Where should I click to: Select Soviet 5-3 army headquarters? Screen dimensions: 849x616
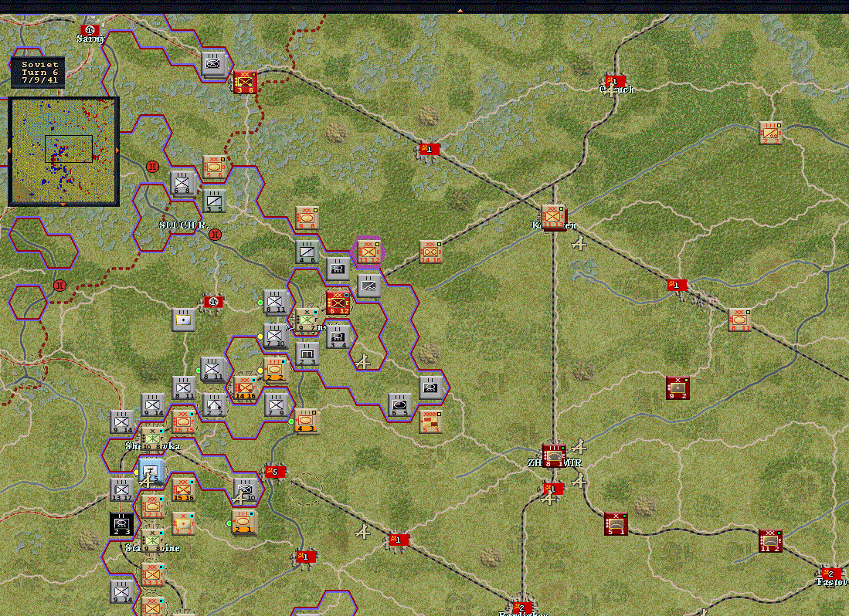[431, 421]
